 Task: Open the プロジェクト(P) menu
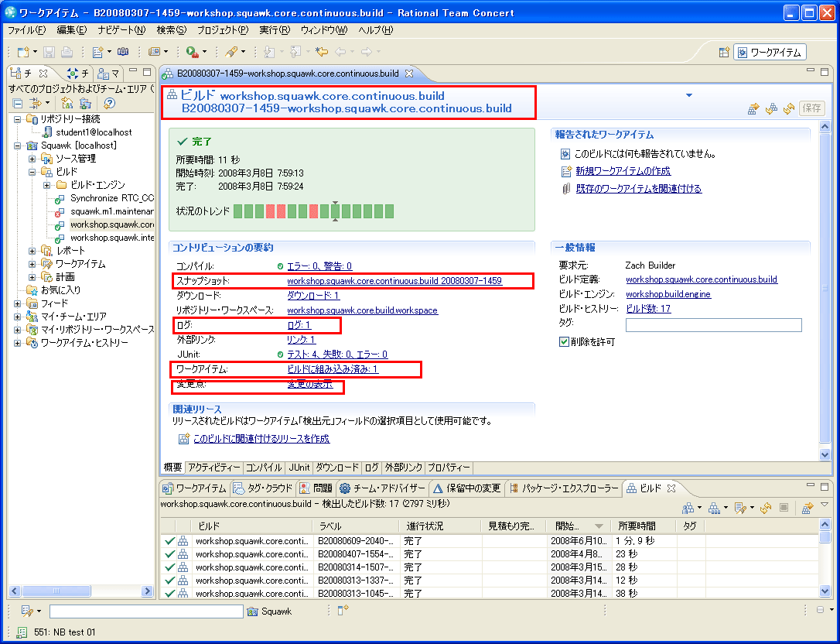point(223,30)
